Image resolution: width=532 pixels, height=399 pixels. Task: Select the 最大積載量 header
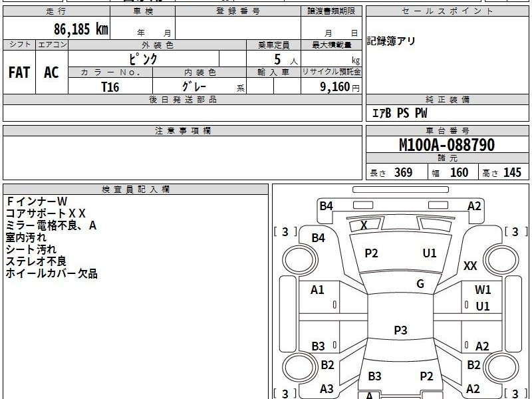tap(331, 45)
